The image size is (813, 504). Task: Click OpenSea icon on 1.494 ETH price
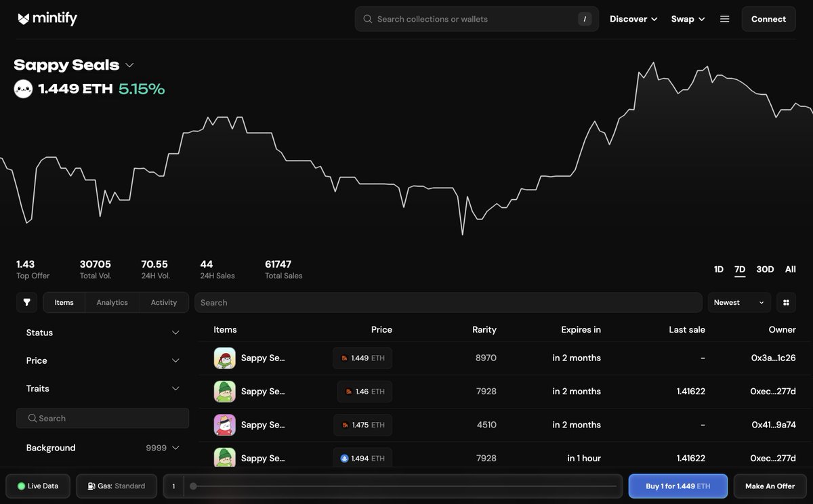(345, 458)
